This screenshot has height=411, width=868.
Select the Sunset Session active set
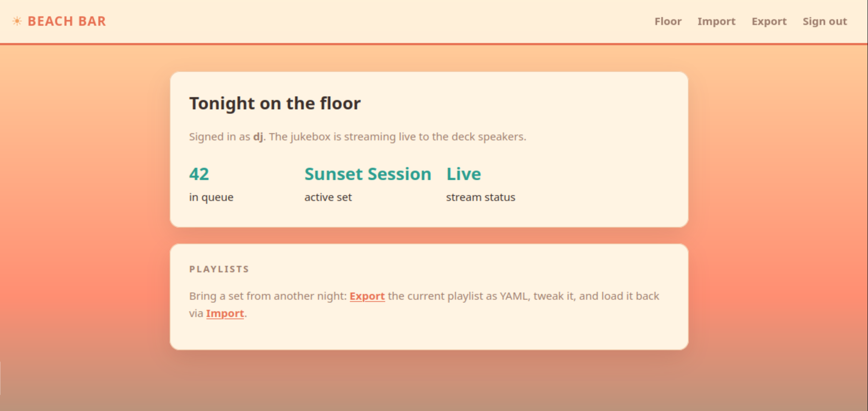tap(368, 174)
